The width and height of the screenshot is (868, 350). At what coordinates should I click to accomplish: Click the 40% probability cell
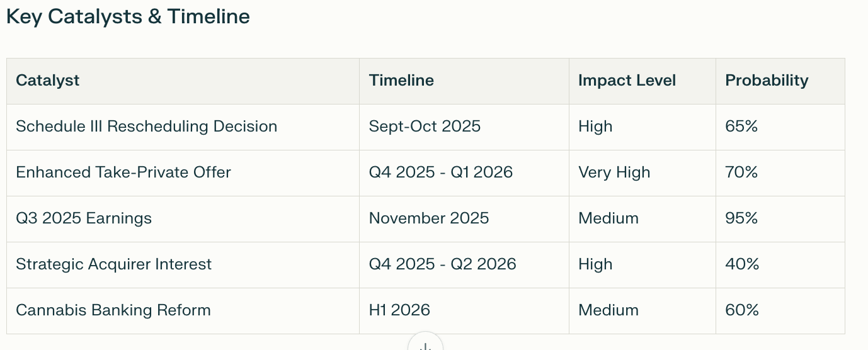[x=742, y=264]
